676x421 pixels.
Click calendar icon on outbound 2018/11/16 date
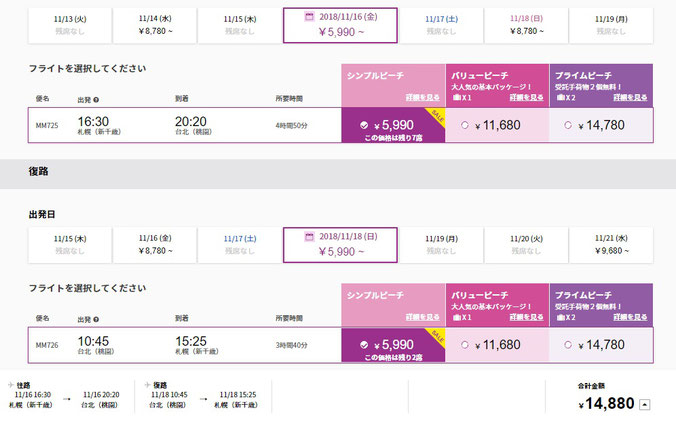coord(309,17)
